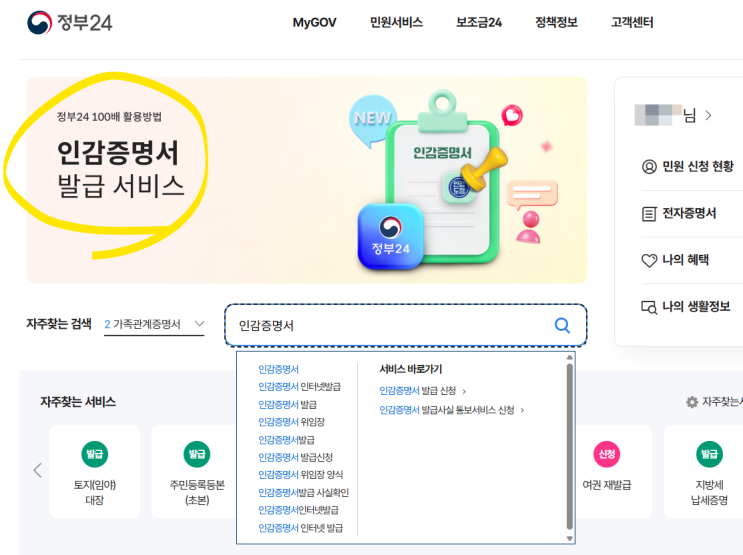Image resolution: width=743 pixels, height=555 pixels.
Task: Open the 보조금24 menu
Action: pyautogui.click(x=479, y=22)
